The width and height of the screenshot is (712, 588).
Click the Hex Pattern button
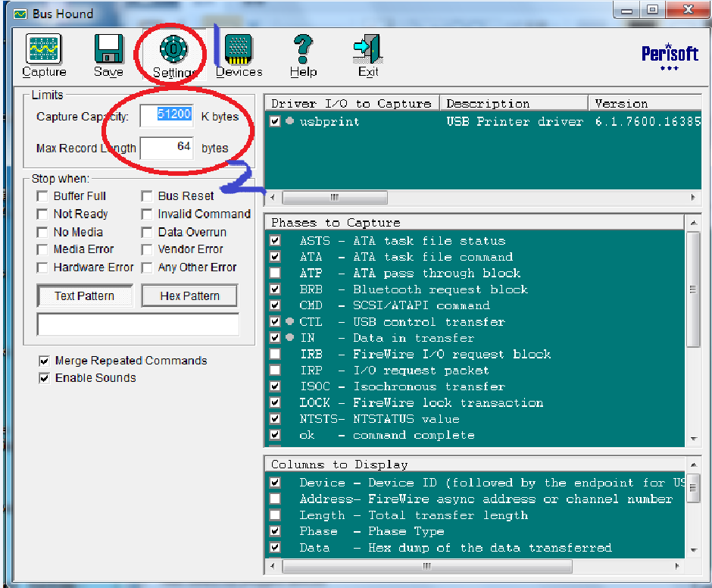tap(189, 296)
